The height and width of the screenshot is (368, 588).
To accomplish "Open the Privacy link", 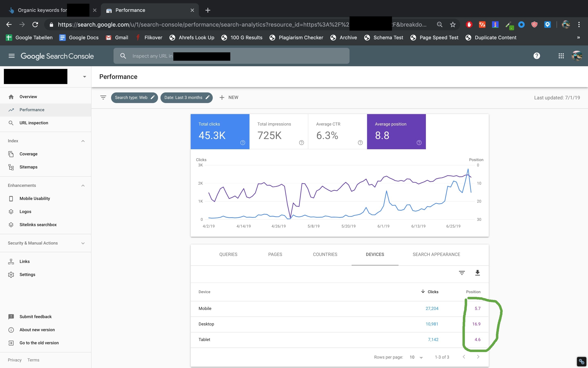I will coord(14,360).
